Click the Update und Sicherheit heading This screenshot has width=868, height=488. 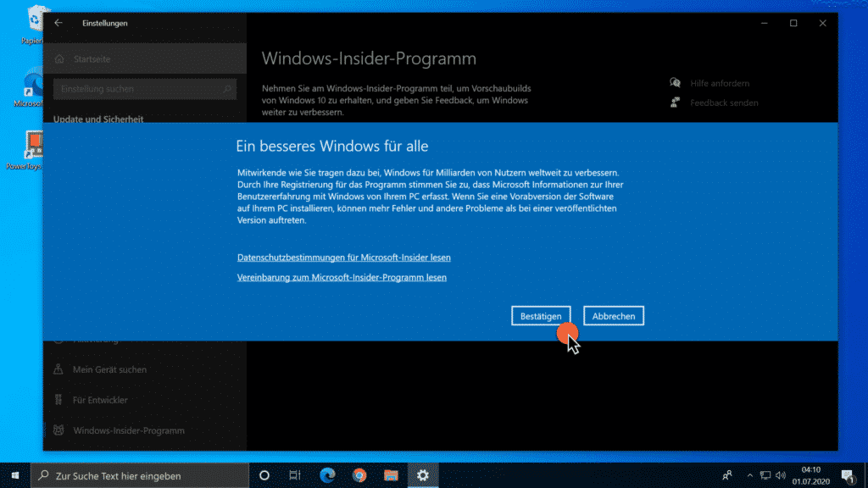98,119
